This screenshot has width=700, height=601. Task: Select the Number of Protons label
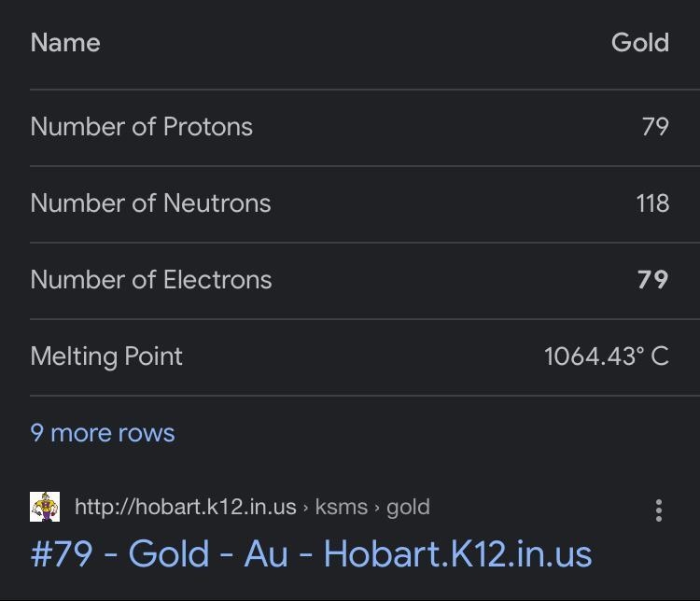[142, 127]
